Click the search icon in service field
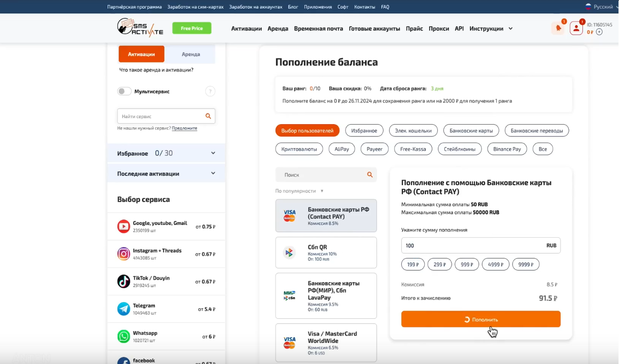This screenshot has width=619, height=364. tap(208, 116)
